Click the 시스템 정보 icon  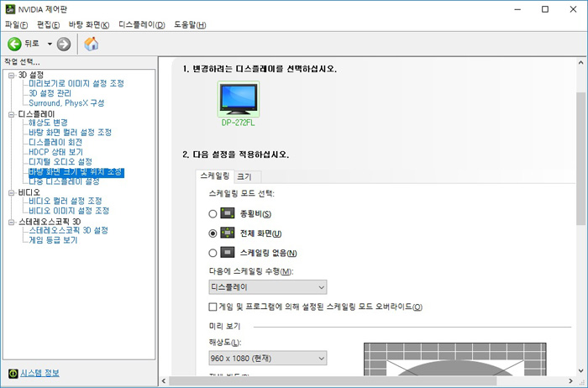tap(13, 373)
